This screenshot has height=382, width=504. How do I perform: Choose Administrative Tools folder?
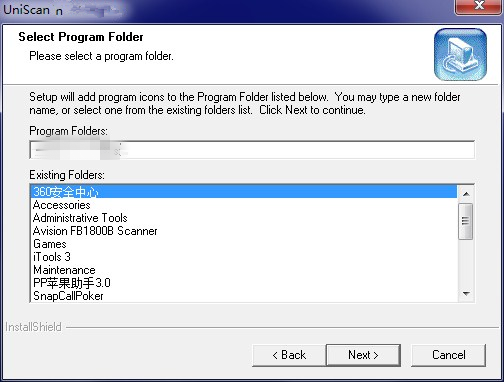tap(244, 218)
